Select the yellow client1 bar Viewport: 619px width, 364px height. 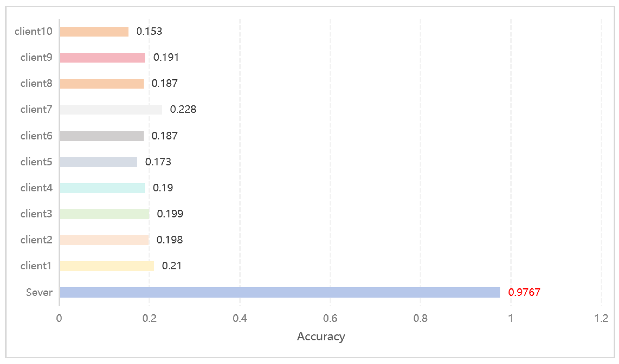tap(107, 266)
